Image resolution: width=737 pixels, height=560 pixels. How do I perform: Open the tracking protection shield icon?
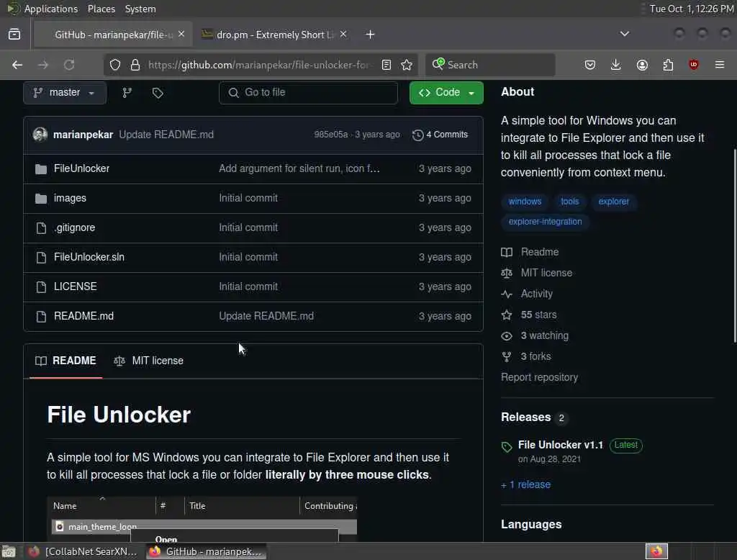tap(115, 65)
